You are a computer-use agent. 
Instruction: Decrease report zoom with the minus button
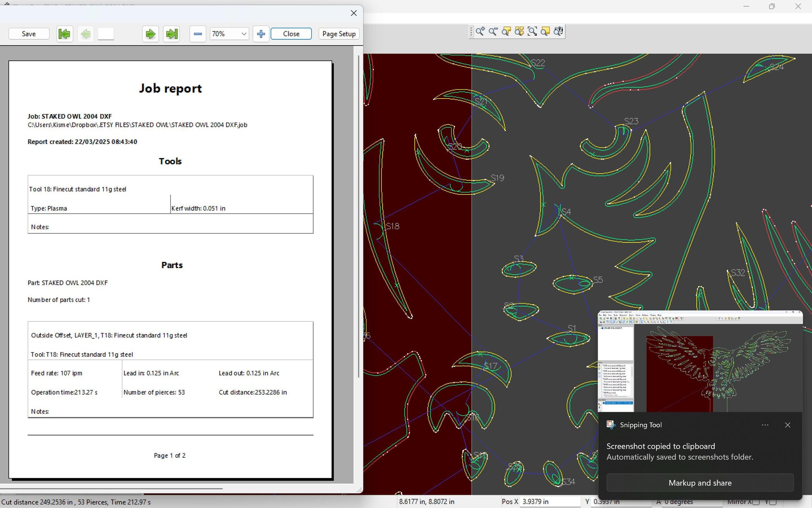click(198, 33)
